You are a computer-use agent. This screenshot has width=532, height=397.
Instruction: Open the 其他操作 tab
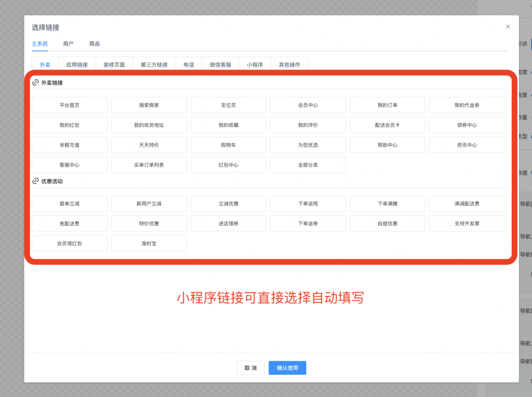(289, 63)
